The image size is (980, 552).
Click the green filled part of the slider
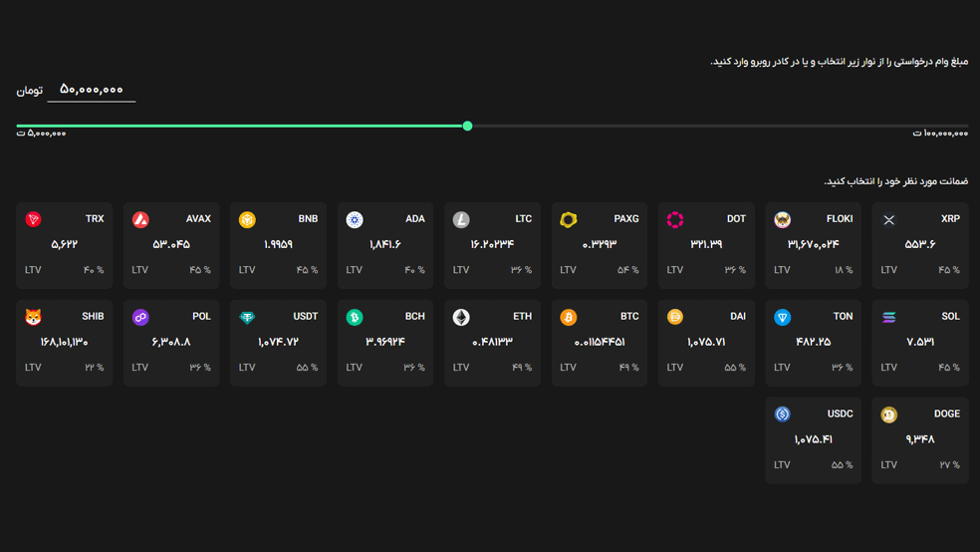coord(239,126)
